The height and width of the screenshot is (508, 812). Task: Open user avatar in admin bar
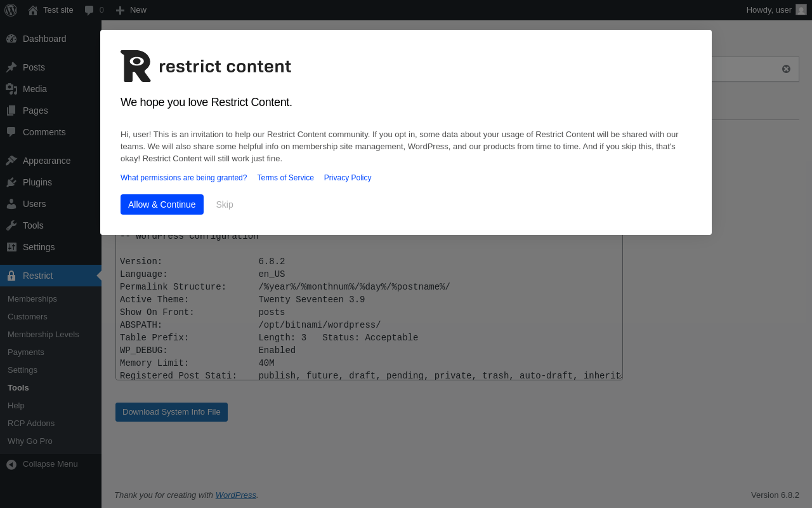coord(801,10)
